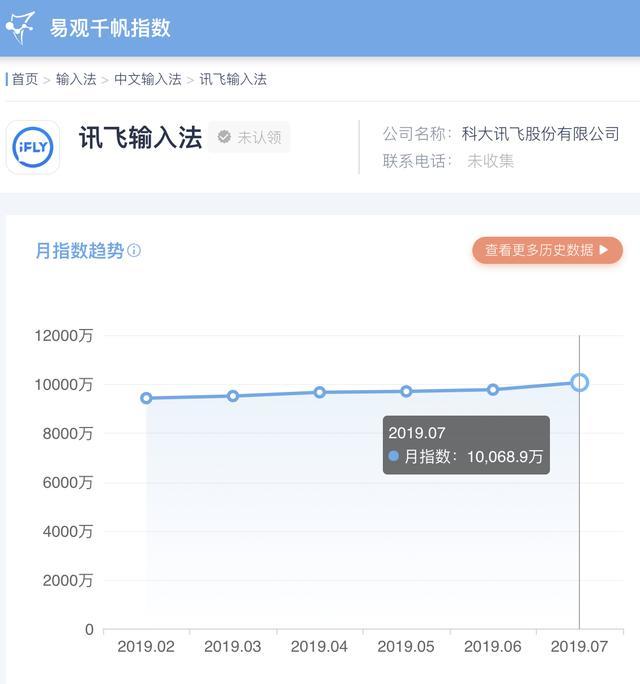Click the 讯飞输入法 app title heading

point(140,137)
